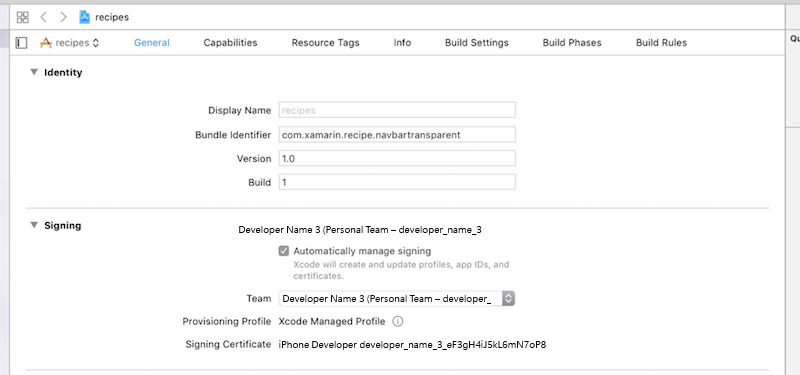800x375 pixels.
Task: Click the recipes project file icon in breadcrumb
Action: click(x=85, y=17)
